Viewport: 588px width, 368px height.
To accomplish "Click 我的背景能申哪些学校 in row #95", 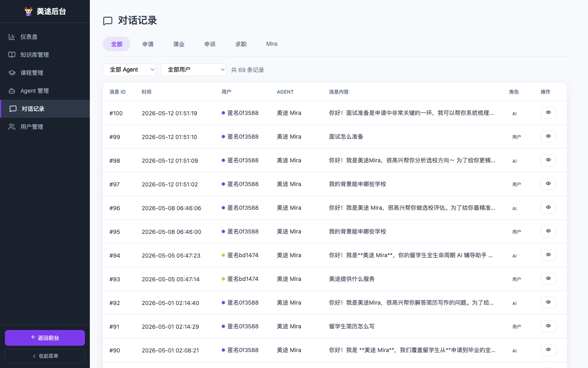I will click(x=358, y=231).
